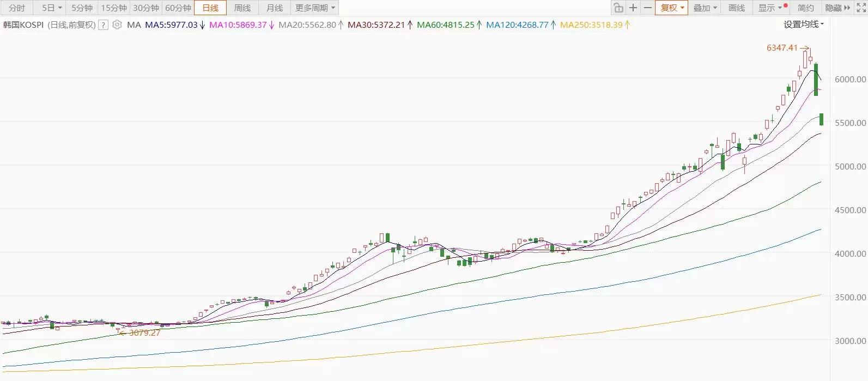Click the question mark help icon
The image size is (868, 381).
coord(103,25)
